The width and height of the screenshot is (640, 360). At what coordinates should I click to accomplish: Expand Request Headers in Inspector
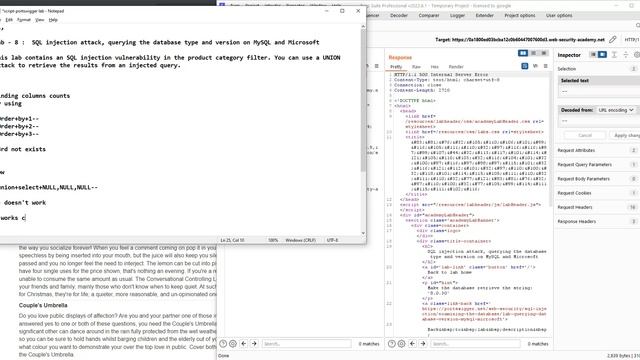tap(597, 207)
